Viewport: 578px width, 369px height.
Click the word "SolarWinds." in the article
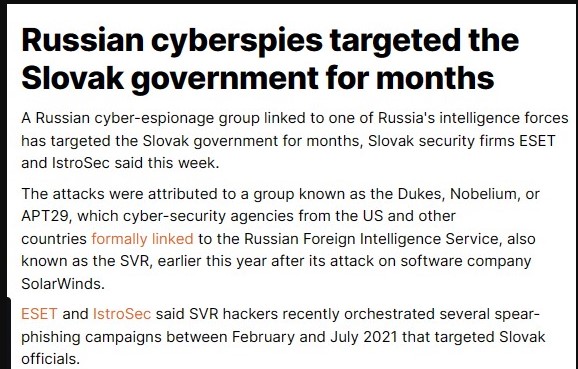coord(63,284)
